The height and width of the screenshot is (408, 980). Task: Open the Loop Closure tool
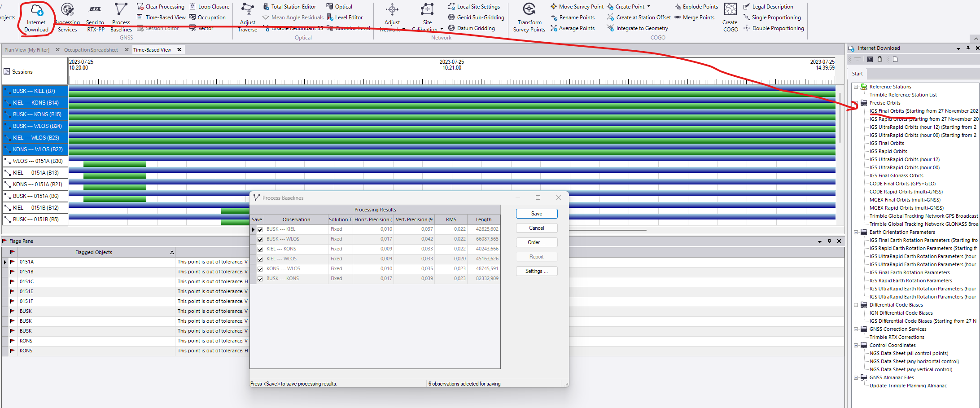[210, 7]
